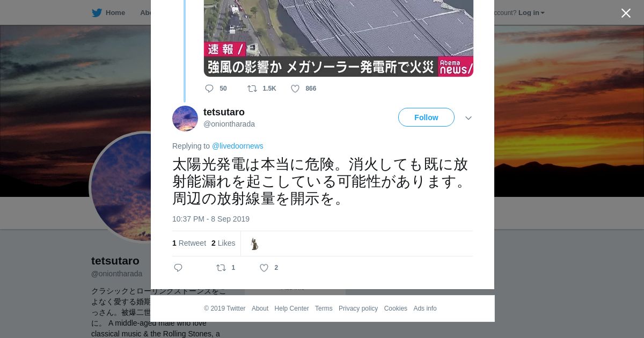
Task: Open the solar plant fire news image
Action: pyautogui.click(x=339, y=38)
